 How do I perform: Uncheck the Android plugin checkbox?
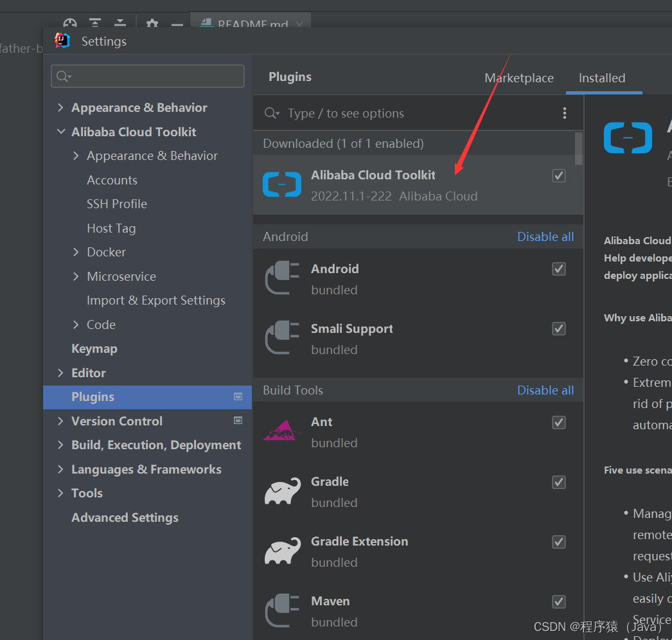[x=558, y=269]
